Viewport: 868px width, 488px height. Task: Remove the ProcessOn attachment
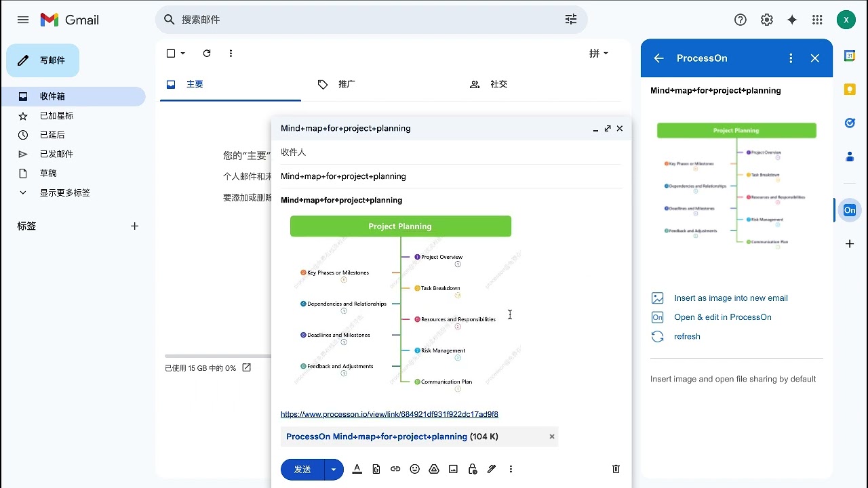pos(552,436)
